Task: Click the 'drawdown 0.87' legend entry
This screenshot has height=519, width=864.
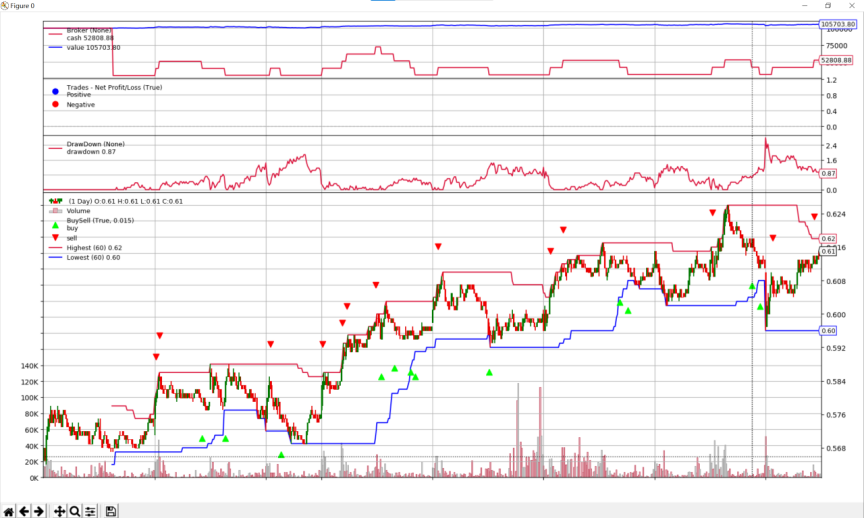Action: pos(91,152)
